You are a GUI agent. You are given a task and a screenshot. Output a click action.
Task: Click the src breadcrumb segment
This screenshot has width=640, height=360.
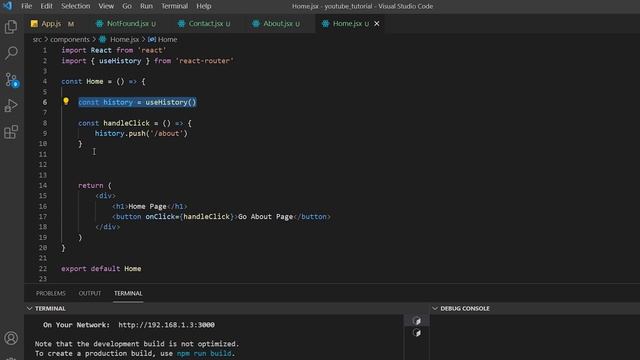pos(37,40)
